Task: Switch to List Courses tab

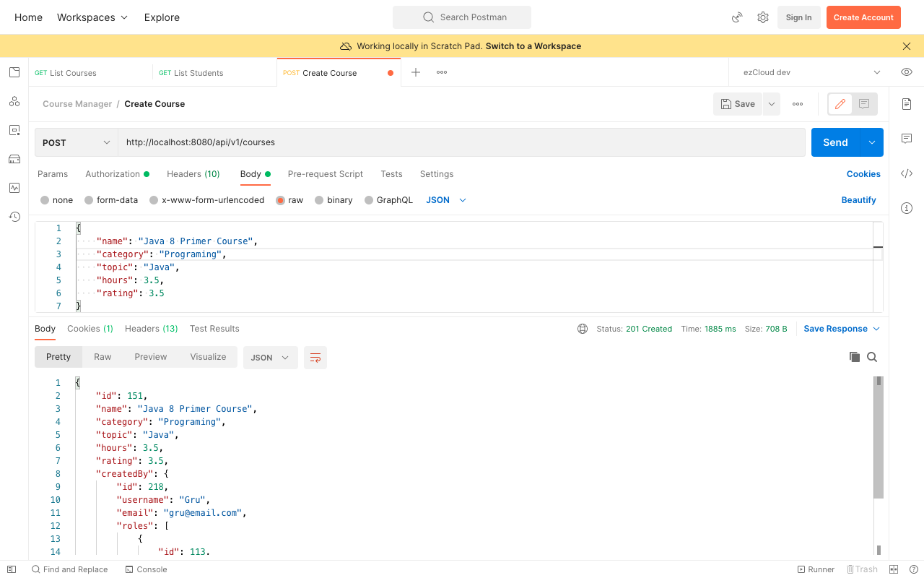Action: 91,72
